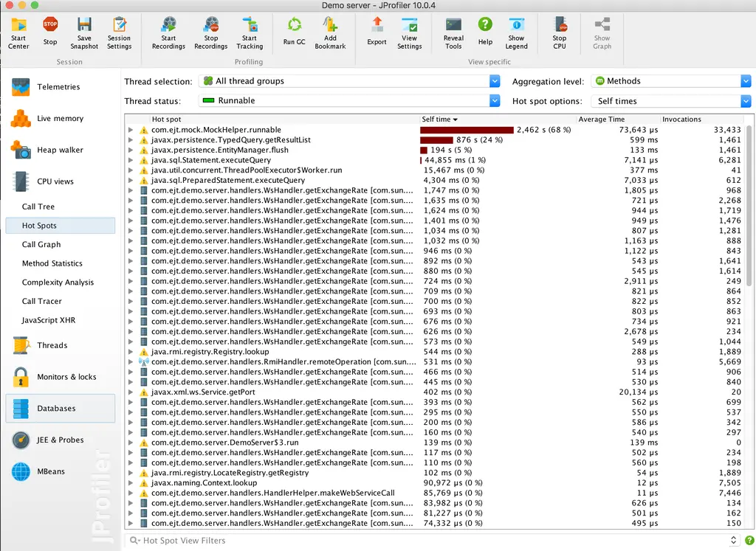Open the Databases section
756x551 pixels.
click(x=61, y=409)
